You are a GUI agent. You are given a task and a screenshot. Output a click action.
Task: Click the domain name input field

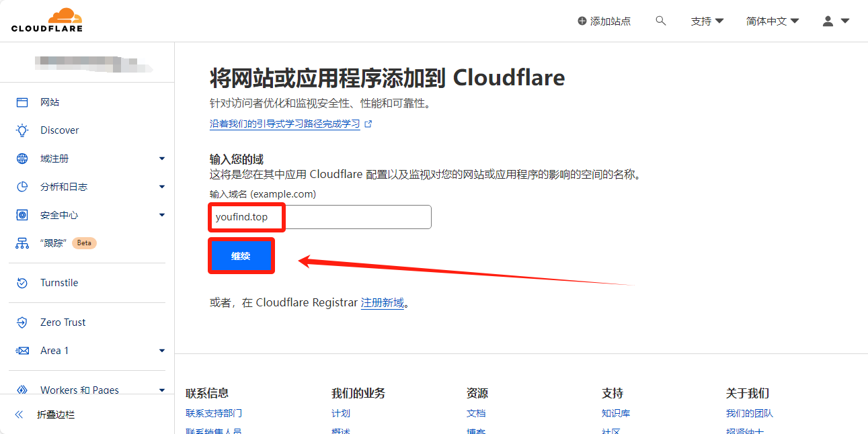[356, 217]
